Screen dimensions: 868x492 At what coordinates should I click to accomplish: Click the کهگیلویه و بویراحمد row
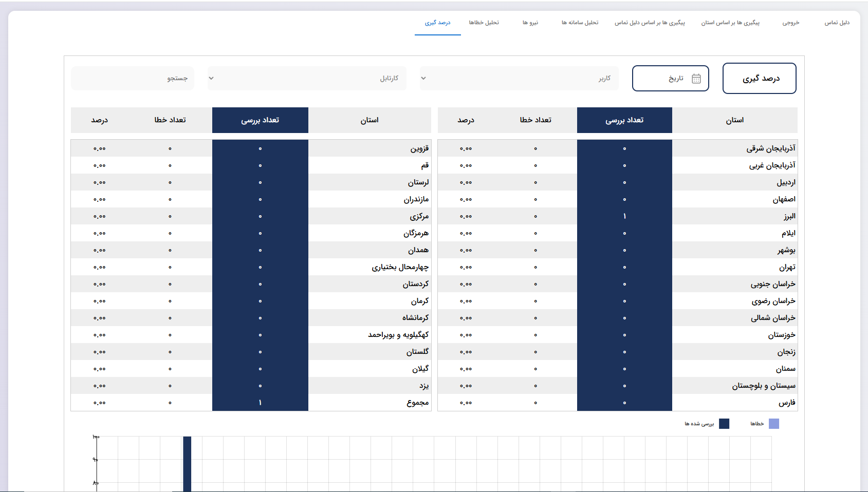[251, 335]
